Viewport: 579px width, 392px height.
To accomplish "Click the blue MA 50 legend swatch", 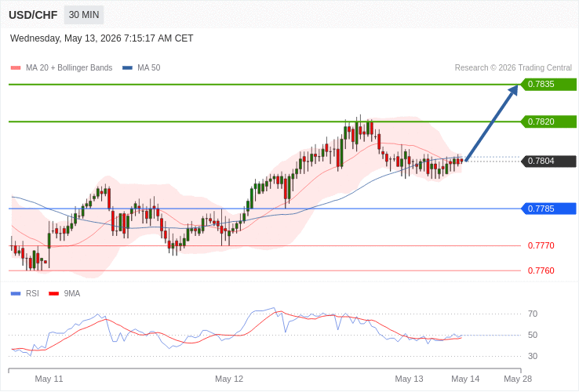I will [x=127, y=68].
